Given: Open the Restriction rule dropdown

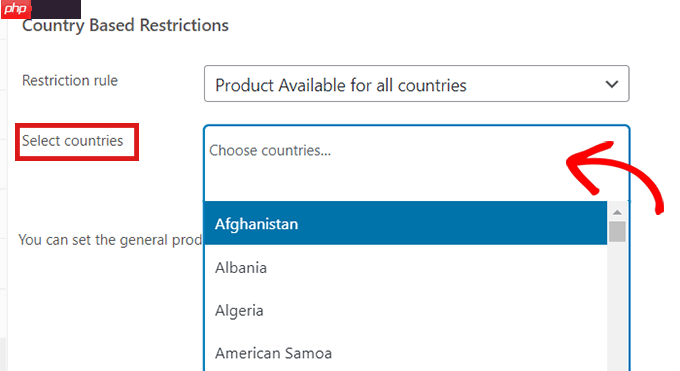Looking at the screenshot, I should tap(416, 84).
